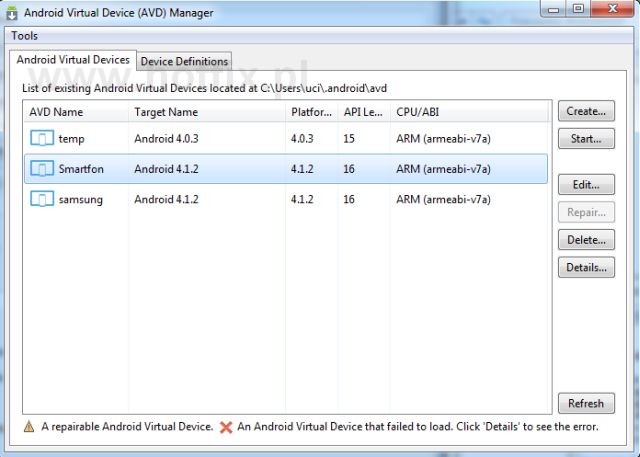
Task: Click ARM (armeabi-v7a) in temp row
Action: (x=443, y=139)
